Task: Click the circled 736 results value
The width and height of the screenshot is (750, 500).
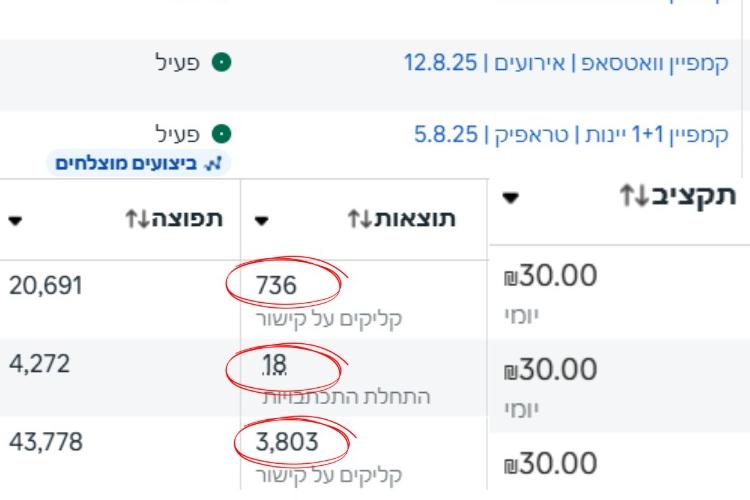Action: pyautogui.click(x=276, y=286)
